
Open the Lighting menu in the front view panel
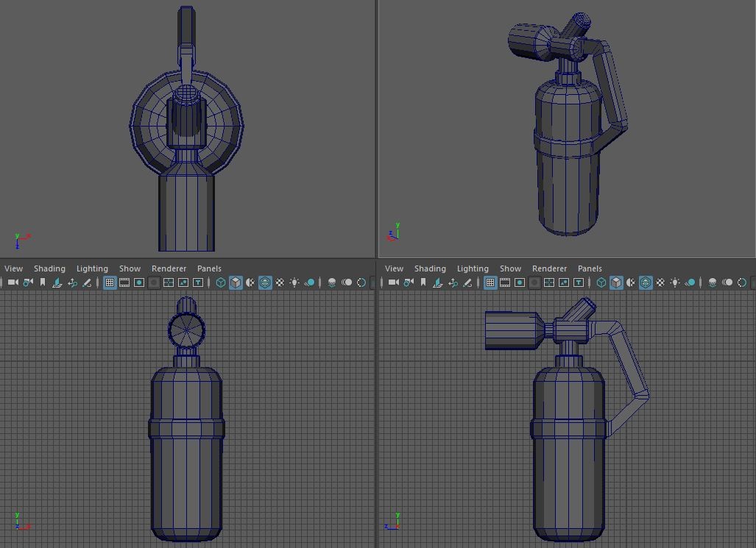click(x=92, y=268)
